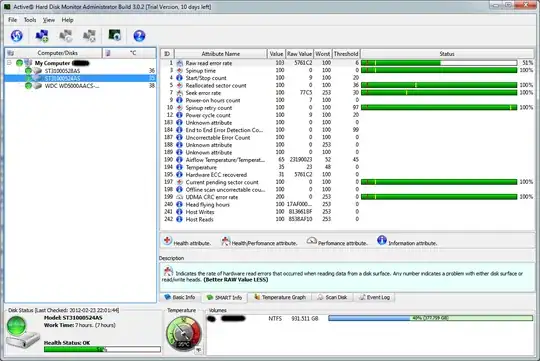Click the Spinup retry count icon
Viewport: 540px width, 361px height.
179,108
